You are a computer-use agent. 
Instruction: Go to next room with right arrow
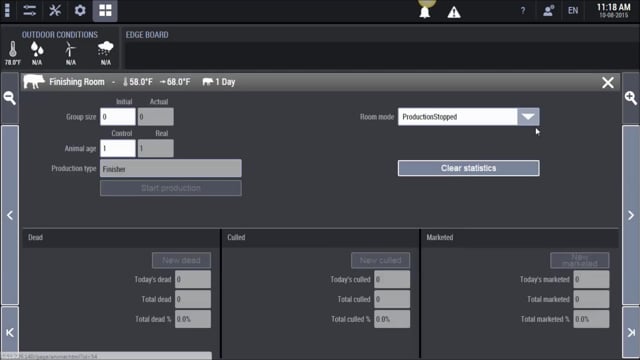pos(631,215)
